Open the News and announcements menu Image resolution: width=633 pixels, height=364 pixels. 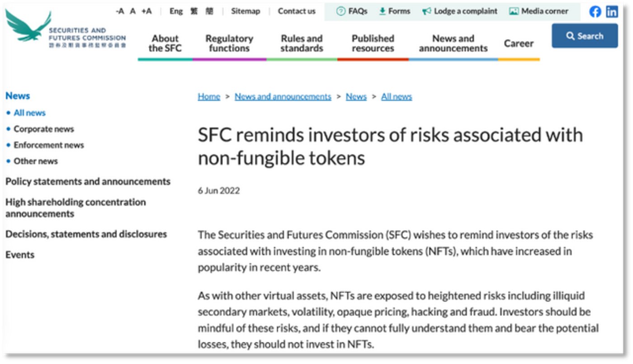click(453, 43)
